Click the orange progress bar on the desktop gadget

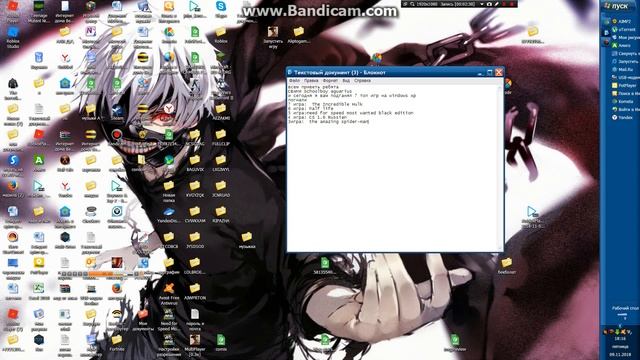pyautogui.click(x=100, y=274)
